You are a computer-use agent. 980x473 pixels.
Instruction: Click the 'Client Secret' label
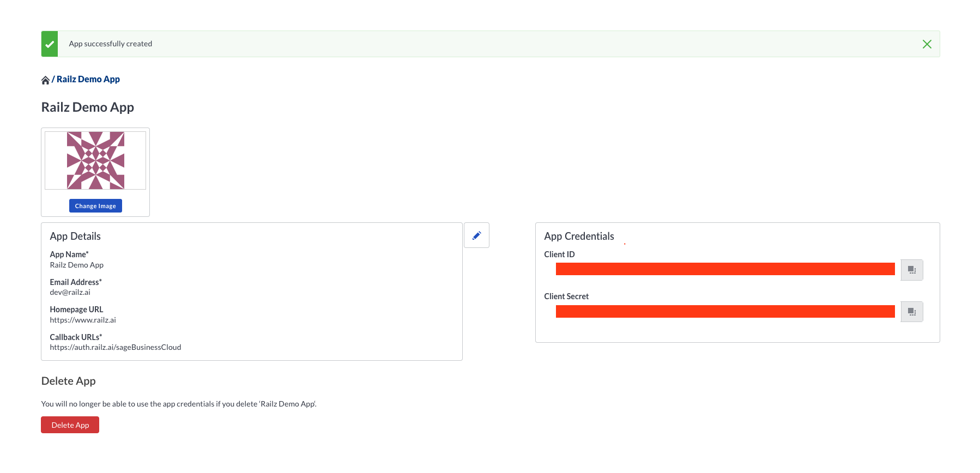pos(566,296)
